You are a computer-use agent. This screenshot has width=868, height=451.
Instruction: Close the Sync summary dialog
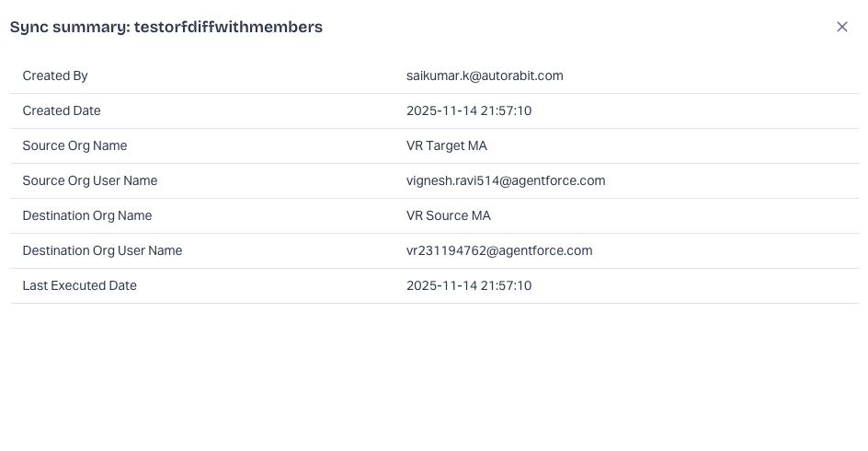pyautogui.click(x=841, y=27)
